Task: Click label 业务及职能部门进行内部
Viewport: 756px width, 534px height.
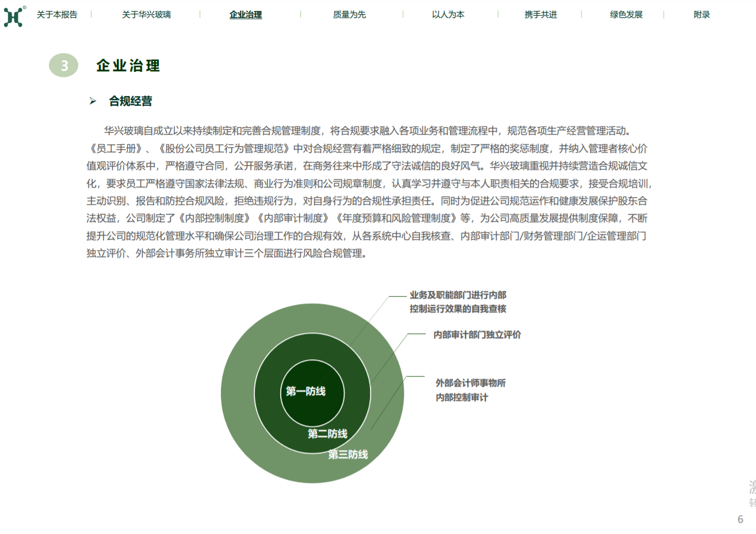Action: tap(458, 295)
